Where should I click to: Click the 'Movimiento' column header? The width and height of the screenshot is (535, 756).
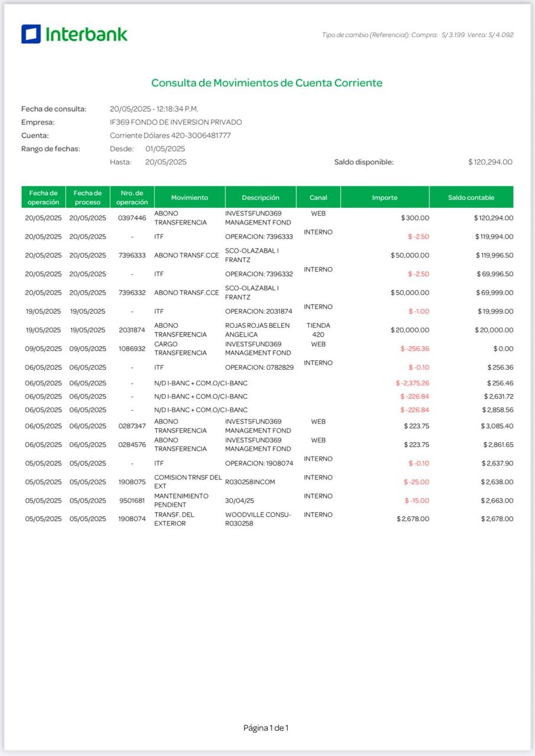[190, 197]
